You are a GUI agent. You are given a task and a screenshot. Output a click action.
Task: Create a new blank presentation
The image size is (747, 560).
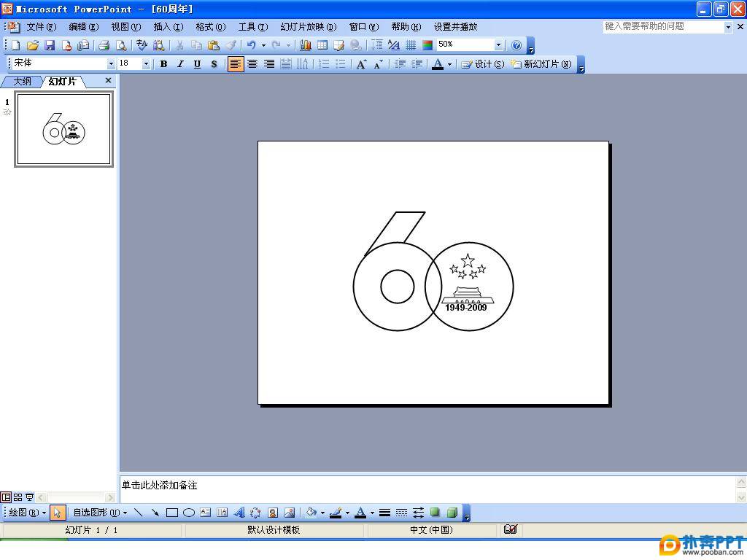point(16,45)
